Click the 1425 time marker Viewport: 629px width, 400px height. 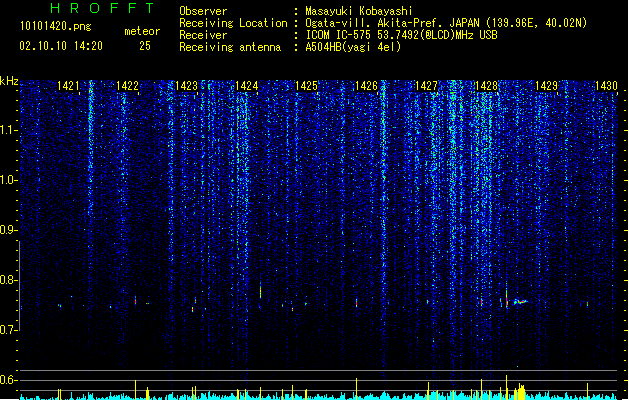pyautogui.click(x=306, y=86)
